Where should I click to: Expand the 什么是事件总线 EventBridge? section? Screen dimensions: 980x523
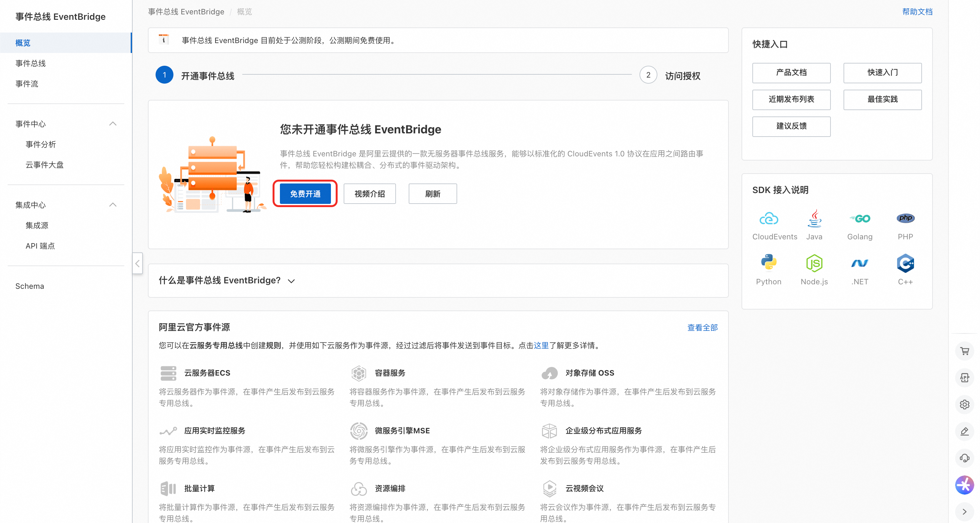pos(291,281)
